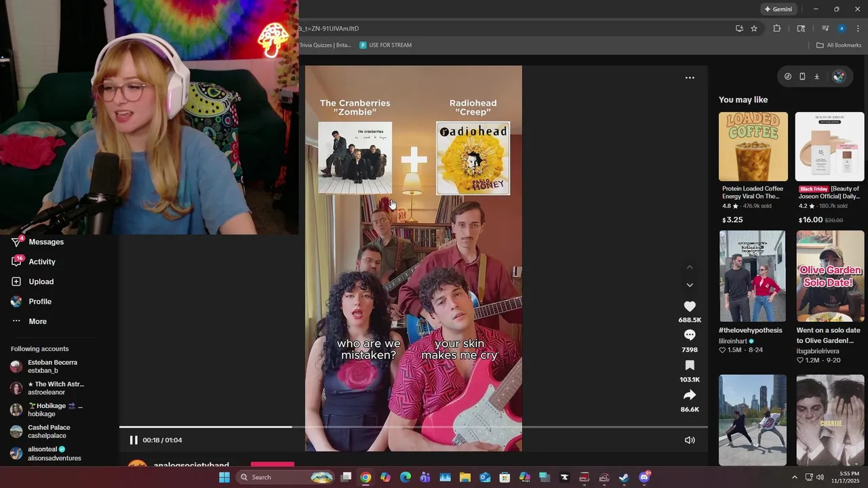
Task: Save the video with the bookmark icon
Action: 690,365
